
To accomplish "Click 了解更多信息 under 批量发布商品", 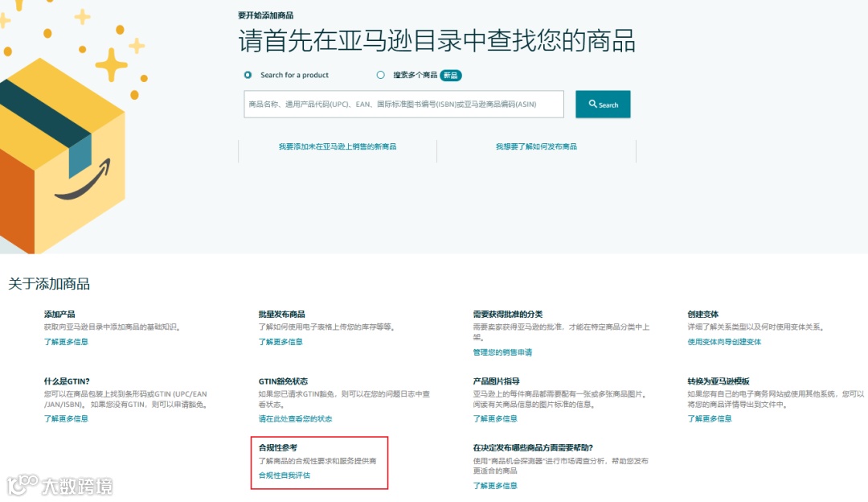I will (x=280, y=342).
